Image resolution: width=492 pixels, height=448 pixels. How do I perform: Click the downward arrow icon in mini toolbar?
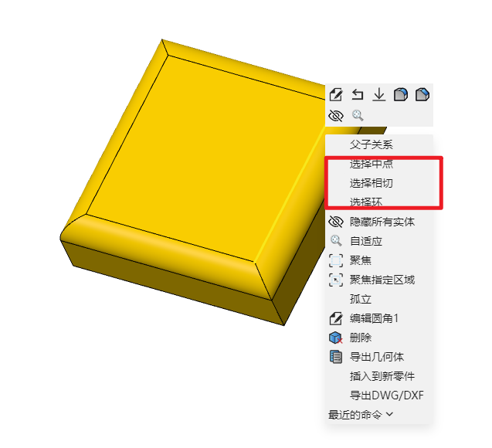379,94
